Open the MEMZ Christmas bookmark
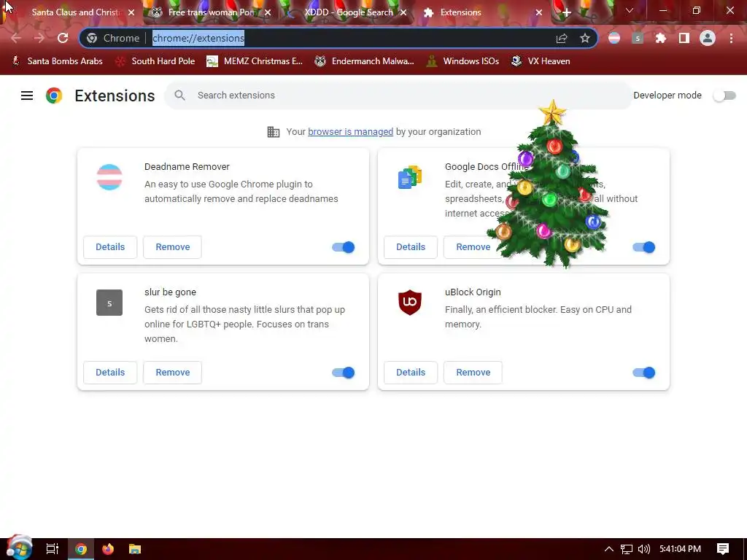The height and width of the screenshot is (560, 747). pos(255,61)
